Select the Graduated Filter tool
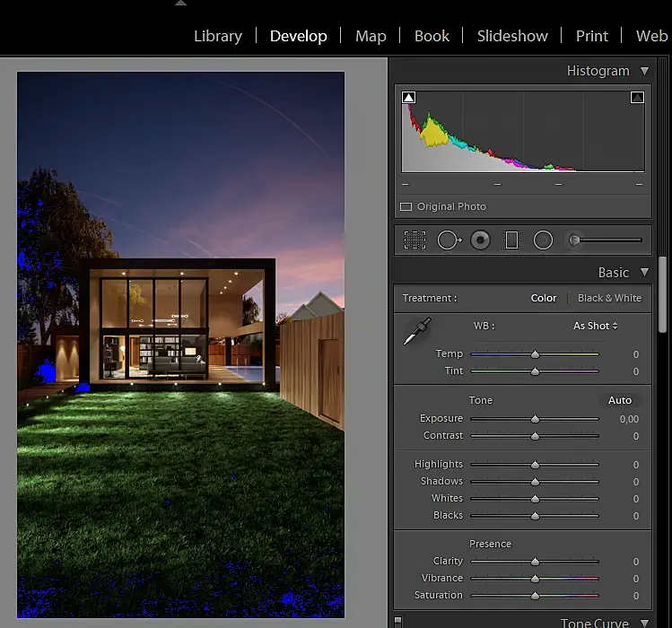 click(511, 240)
